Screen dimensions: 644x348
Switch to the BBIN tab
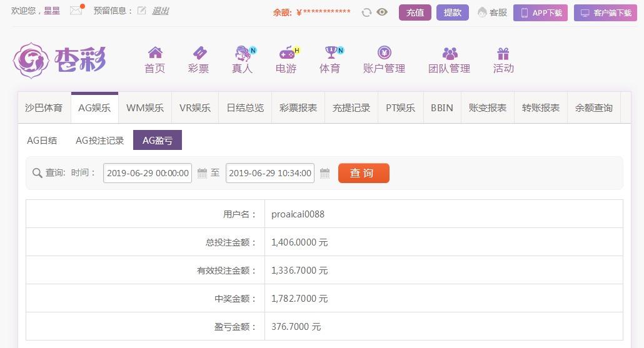pos(442,108)
